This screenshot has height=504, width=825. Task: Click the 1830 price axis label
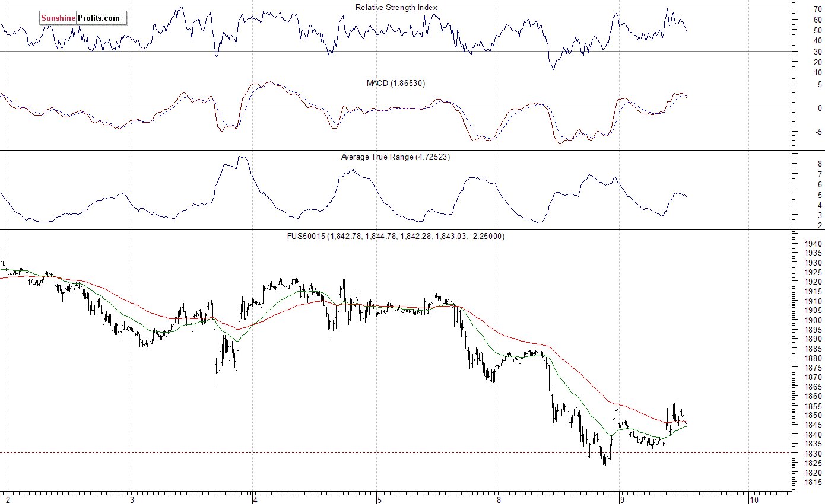813,454
